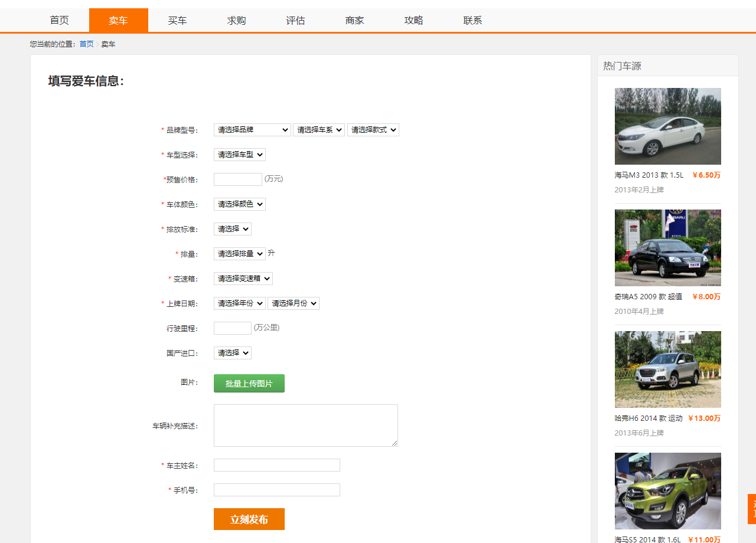Click inside the 预售价格 price input
Viewport: 756px width, 543px height.
point(237,179)
